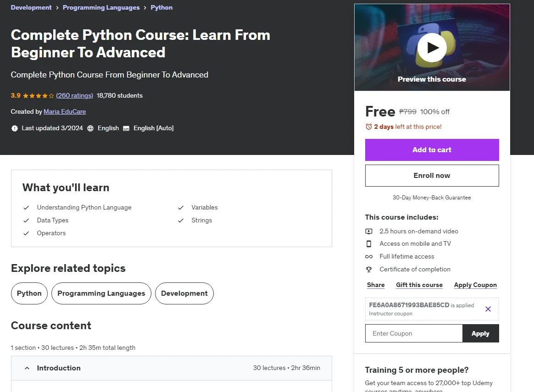Select the Programming Languages topic pill
Screen dimensions: 534x392
coord(101,293)
